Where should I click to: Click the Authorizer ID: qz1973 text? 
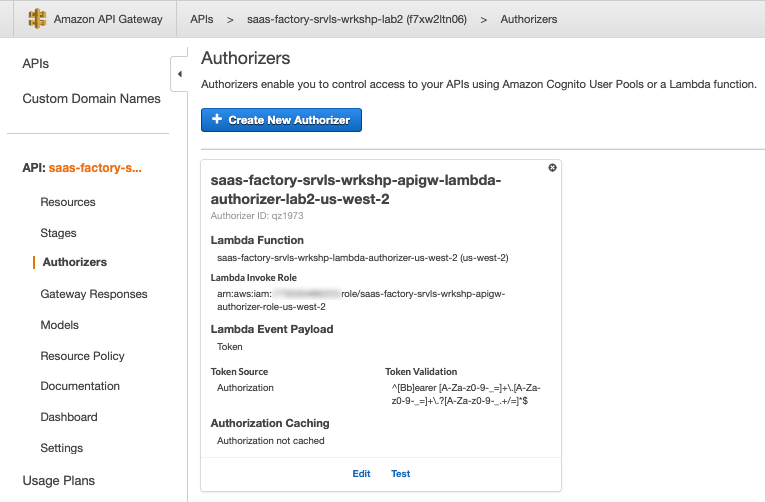257,216
